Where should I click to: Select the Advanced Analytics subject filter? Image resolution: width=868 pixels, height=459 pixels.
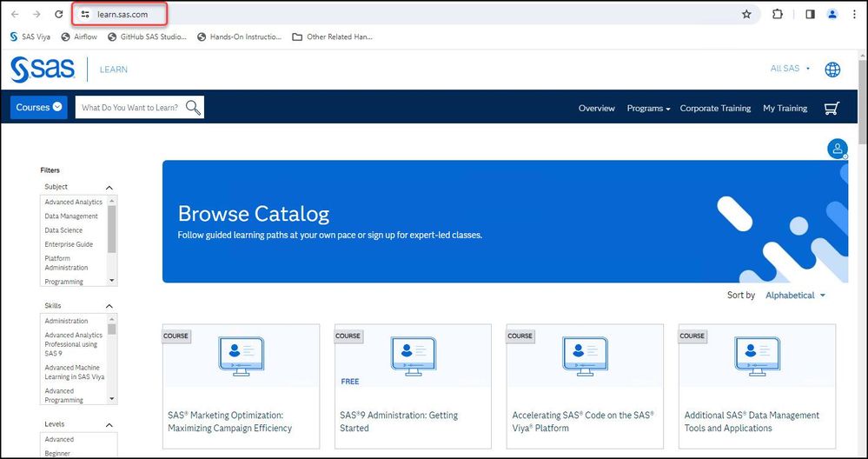coord(74,203)
